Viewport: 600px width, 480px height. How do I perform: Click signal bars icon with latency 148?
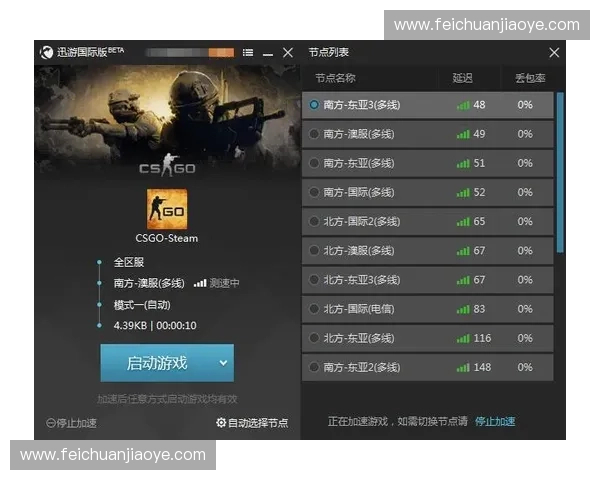click(x=463, y=367)
